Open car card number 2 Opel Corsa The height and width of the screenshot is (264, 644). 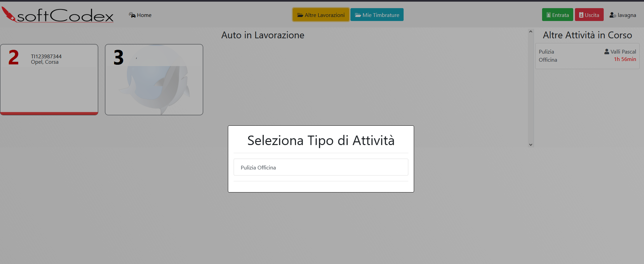[x=49, y=80]
